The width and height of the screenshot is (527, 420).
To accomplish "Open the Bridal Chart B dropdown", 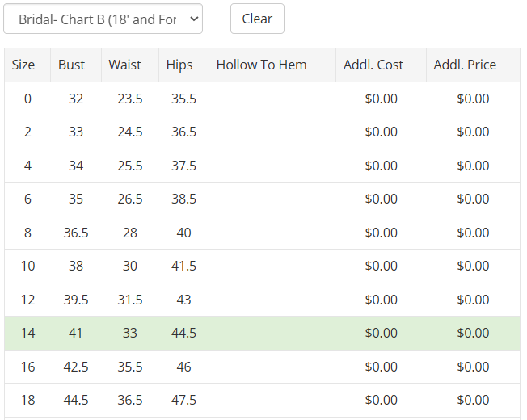I will (x=103, y=19).
